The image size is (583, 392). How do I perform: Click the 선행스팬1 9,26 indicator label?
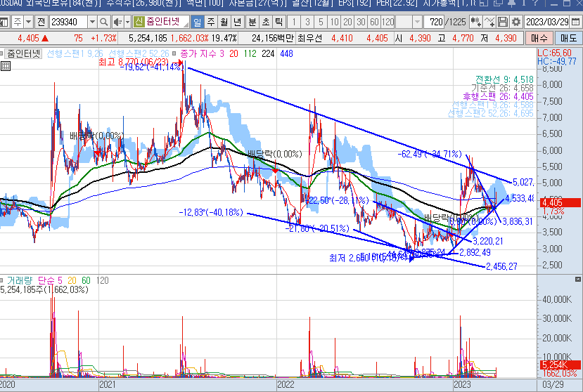75,53
